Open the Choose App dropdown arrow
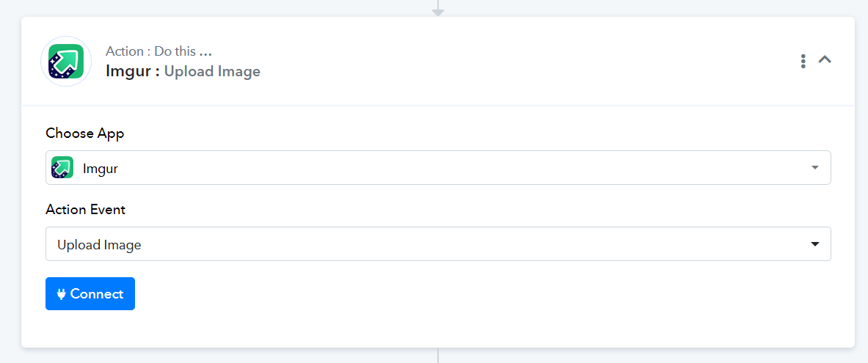 (x=815, y=168)
